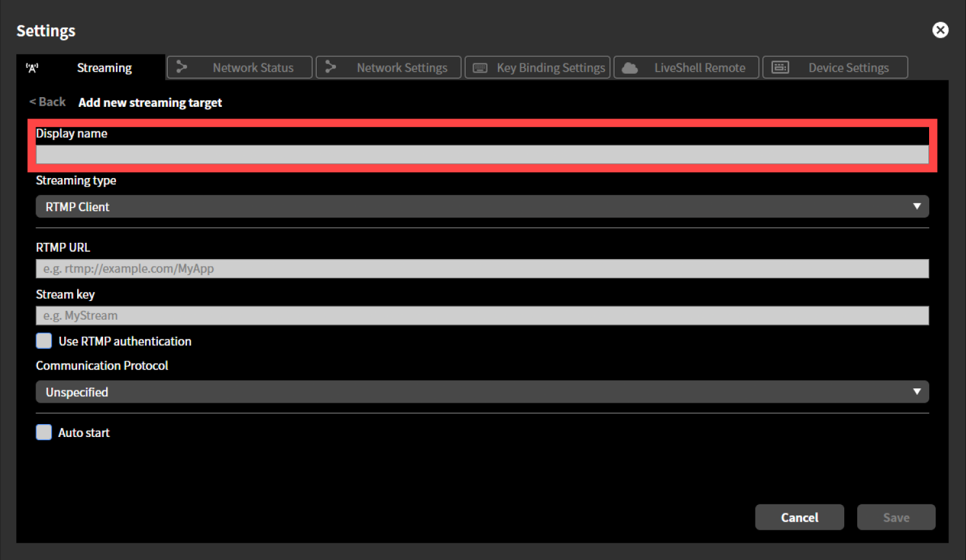Click the Stream key input field

482,315
